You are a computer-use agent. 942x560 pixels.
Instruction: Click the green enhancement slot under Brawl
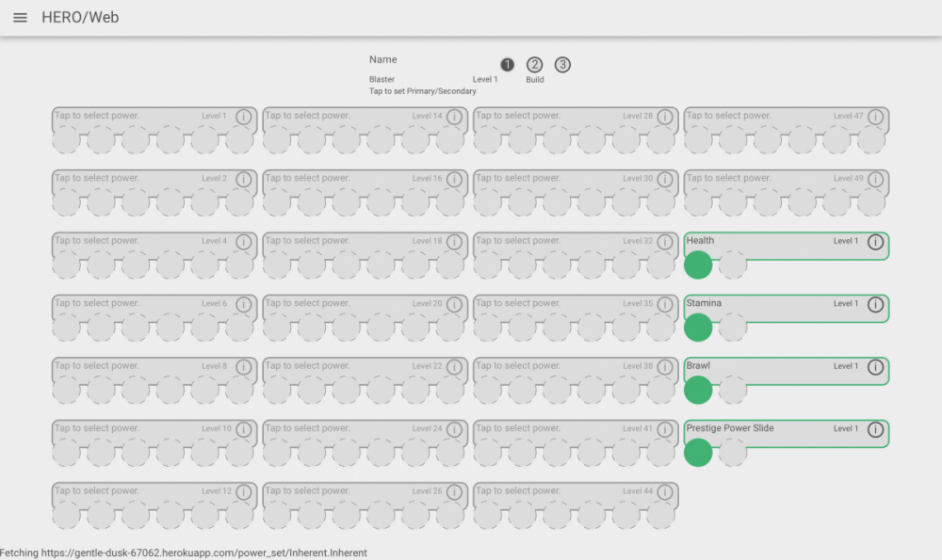[698, 390]
